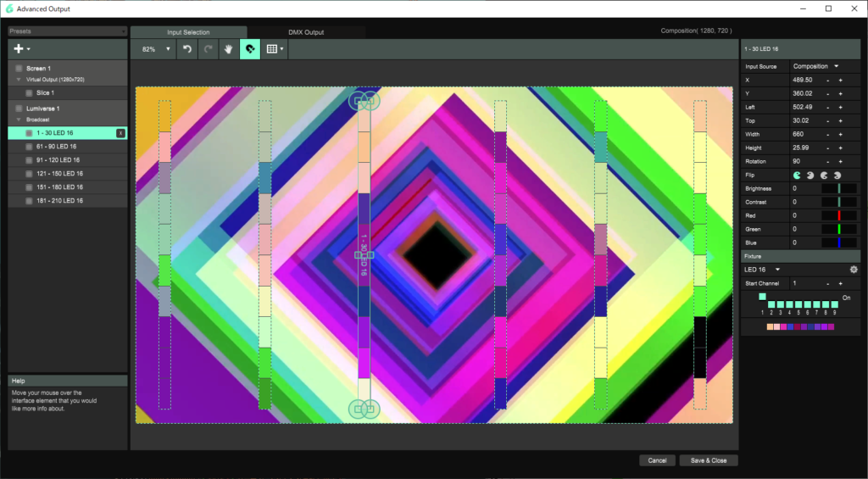868x479 pixels.
Task: Remove fixture with X on 1 - 30 LED 16
Action: tap(120, 133)
